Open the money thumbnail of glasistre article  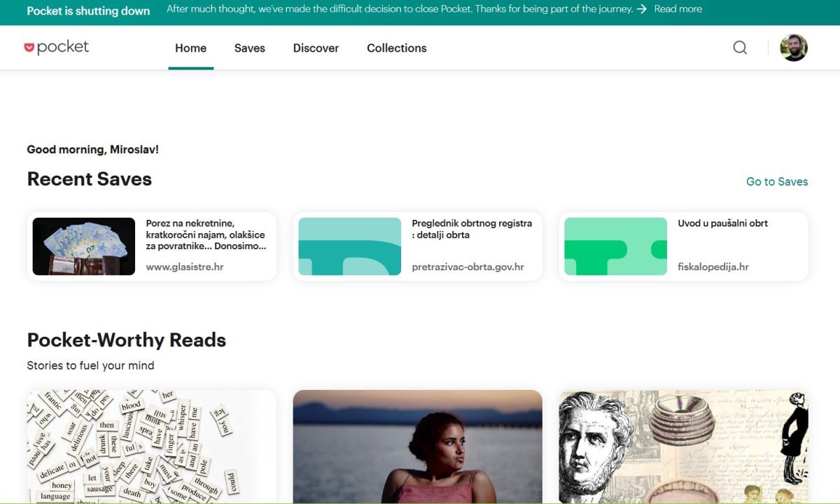click(84, 246)
